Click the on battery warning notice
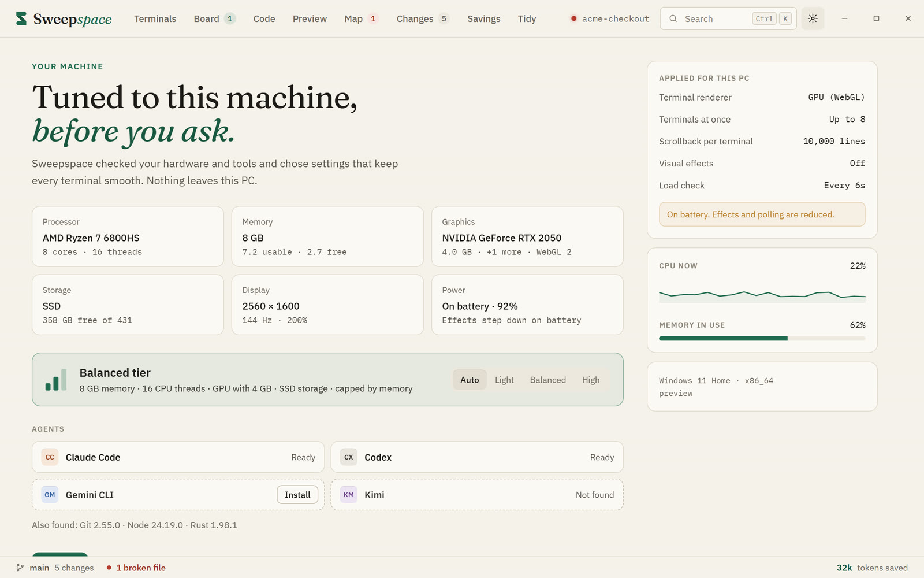The width and height of the screenshot is (924, 578). tap(762, 214)
